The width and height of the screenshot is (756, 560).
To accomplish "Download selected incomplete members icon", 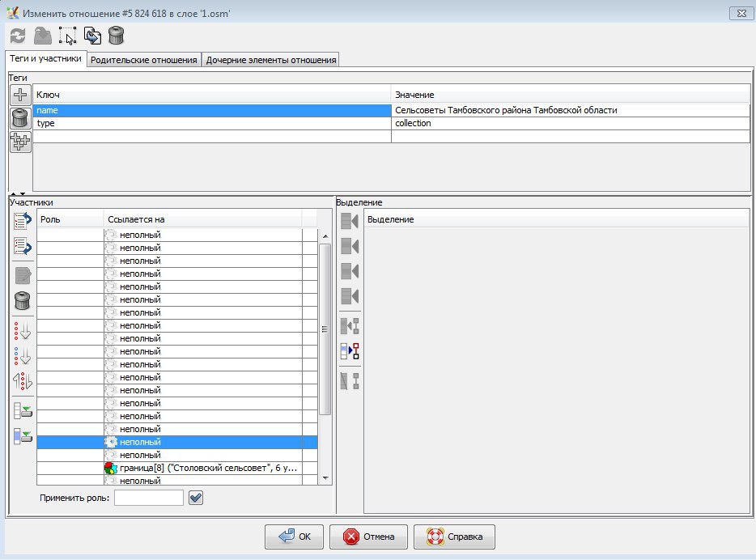I will 23,436.
